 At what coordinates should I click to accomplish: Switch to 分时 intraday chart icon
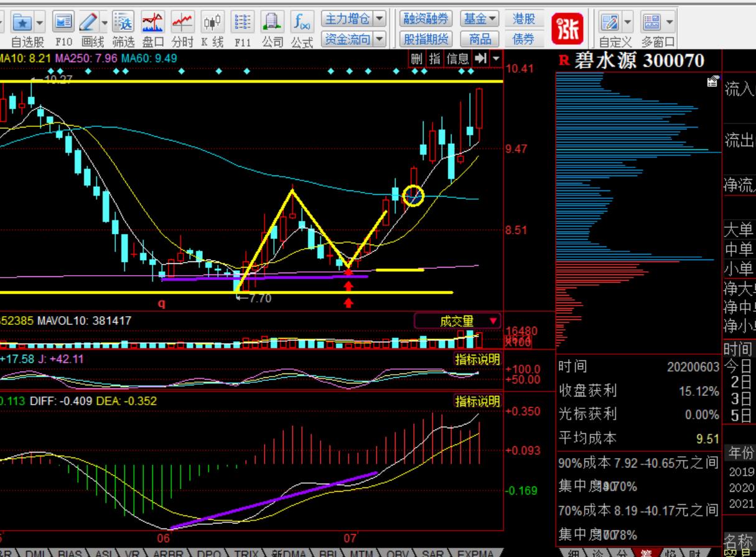[x=182, y=23]
